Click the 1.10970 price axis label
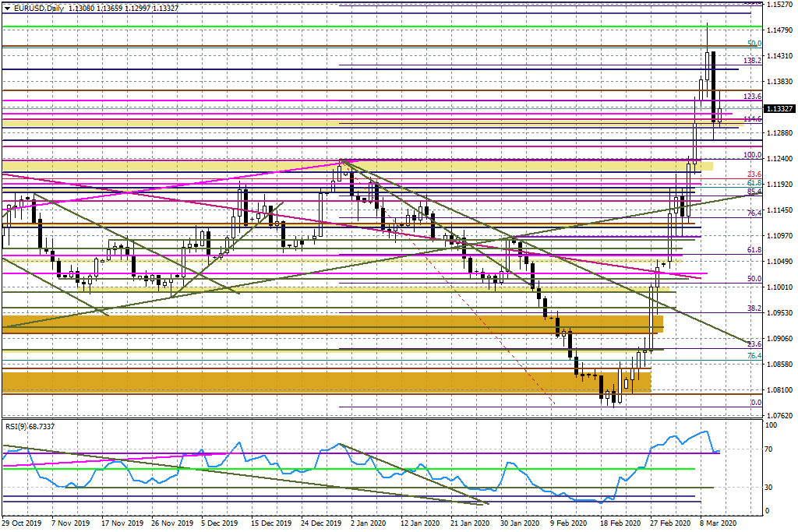798x532 pixels. (779, 235)
